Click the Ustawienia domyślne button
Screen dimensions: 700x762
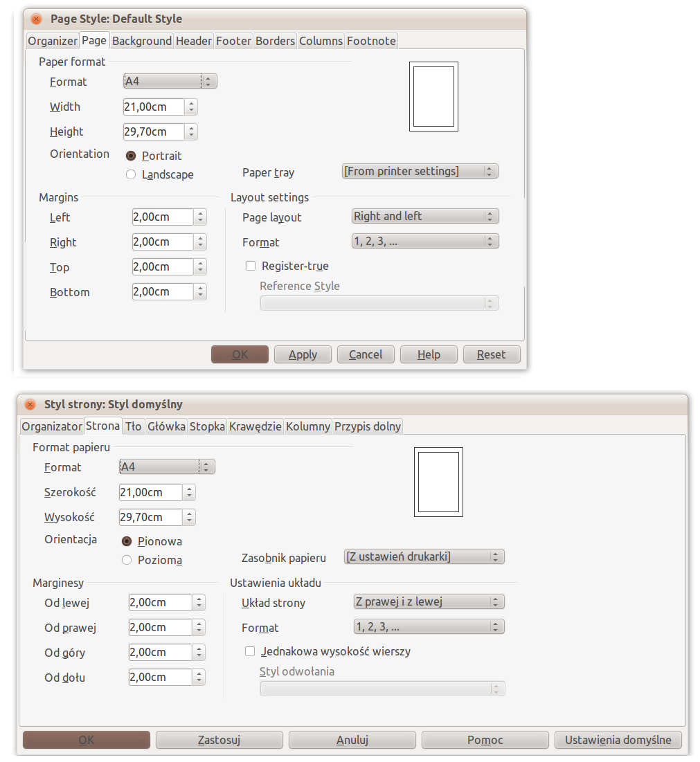click(618, 740)
